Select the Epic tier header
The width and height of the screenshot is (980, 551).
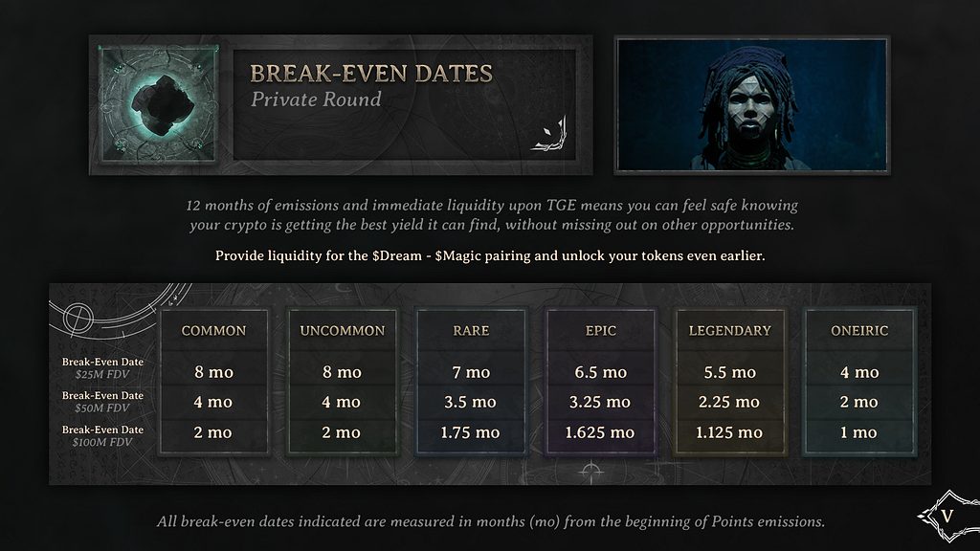(x=601, y=330)
